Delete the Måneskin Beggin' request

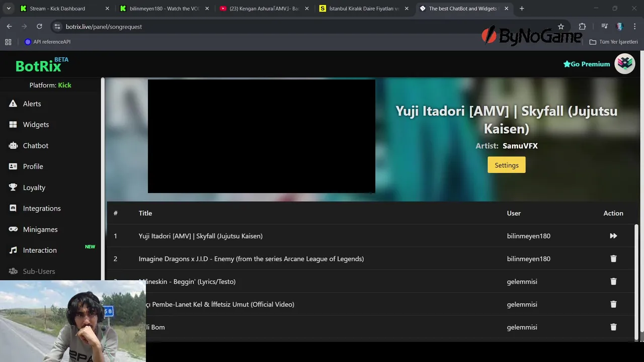click(613, 282)
